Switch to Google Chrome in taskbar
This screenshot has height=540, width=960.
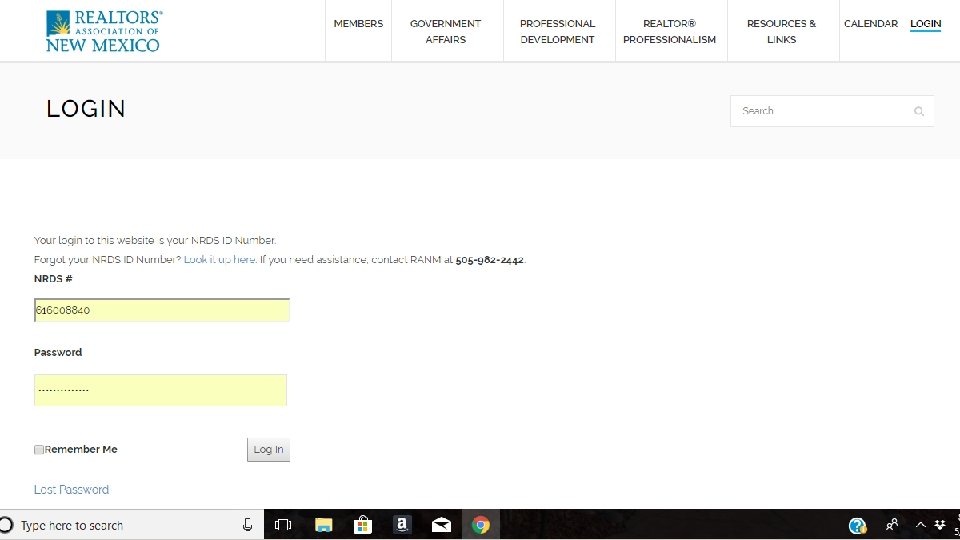481,525
